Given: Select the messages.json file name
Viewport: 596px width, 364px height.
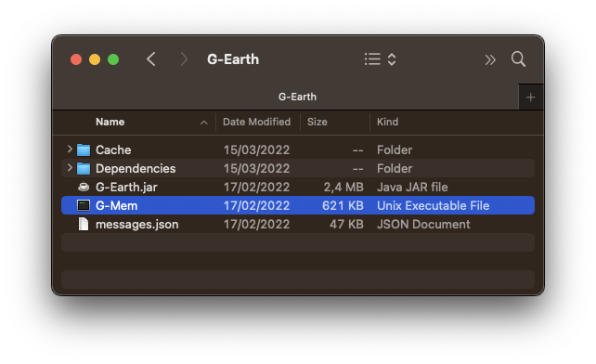Looking at the screenshot, I should point(136,225).
